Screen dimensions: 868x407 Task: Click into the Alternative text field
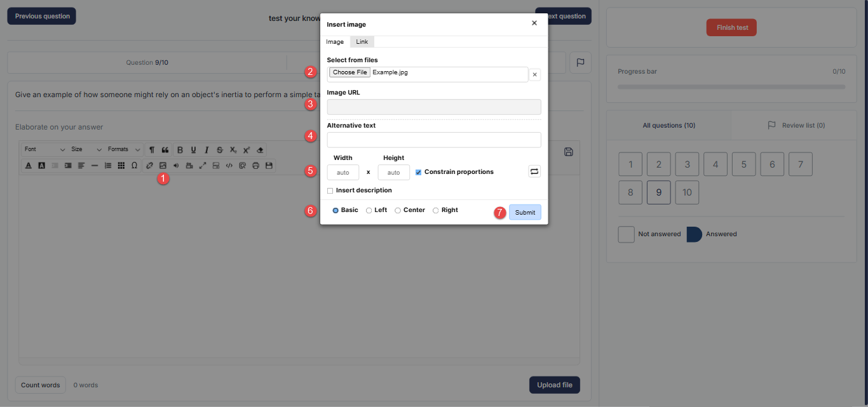(x=434, y=140)
